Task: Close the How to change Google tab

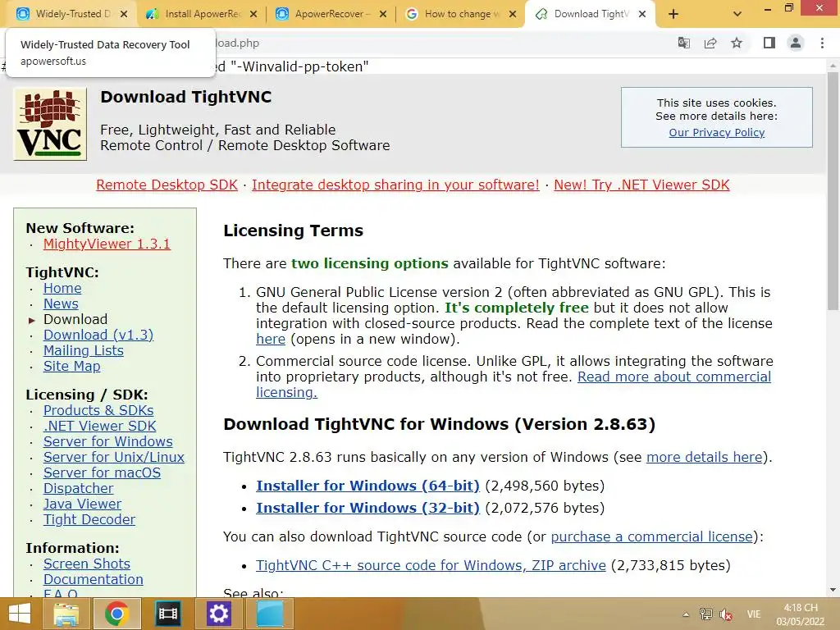Action: click(513, 14)
